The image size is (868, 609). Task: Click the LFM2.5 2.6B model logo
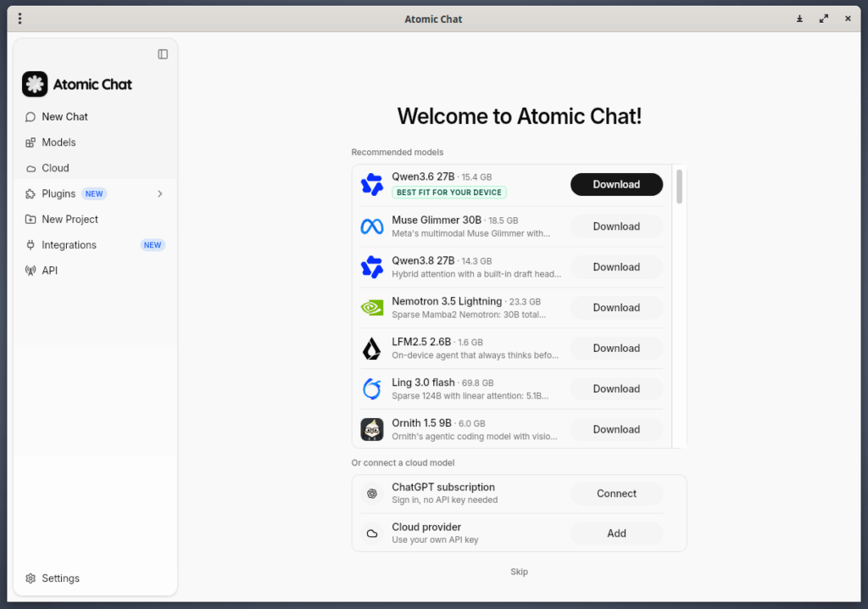tap(372, 349)
